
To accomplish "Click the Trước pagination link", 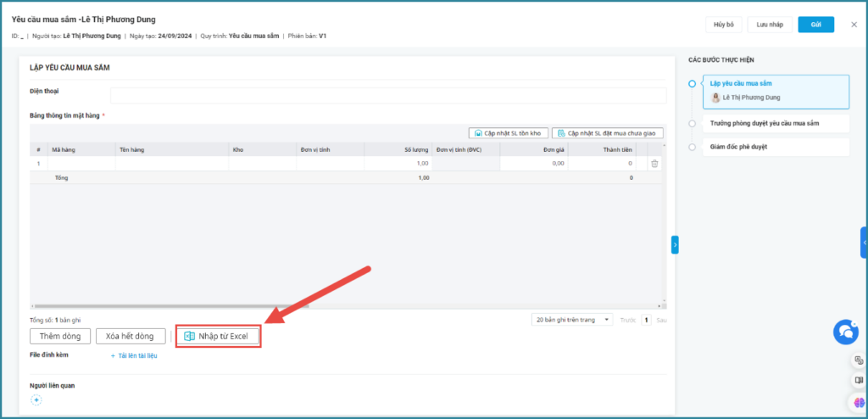I will [x=628, y=320].
